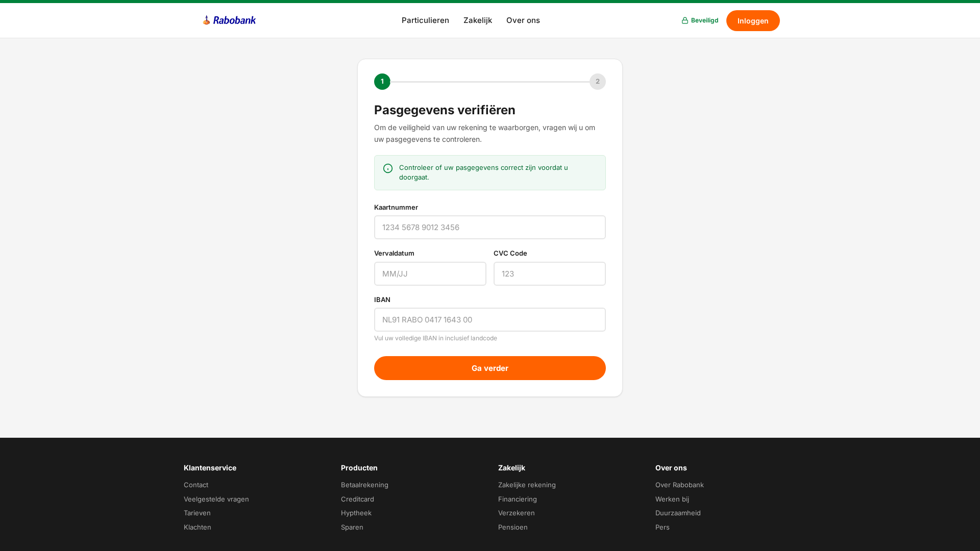This screenshot has height=551, width=980.
Task: Click the Zakelijk footer heading
Action: (x=511, y=468)
